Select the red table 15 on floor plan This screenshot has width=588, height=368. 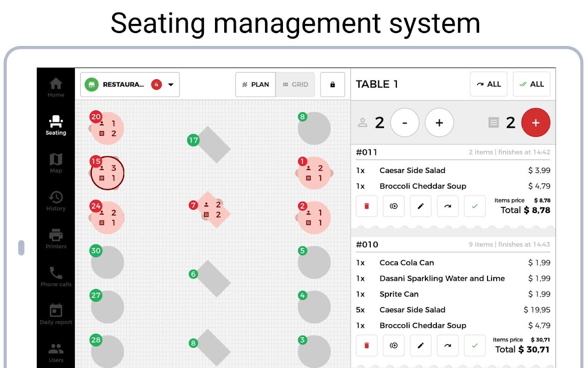(x=107, y=173)
